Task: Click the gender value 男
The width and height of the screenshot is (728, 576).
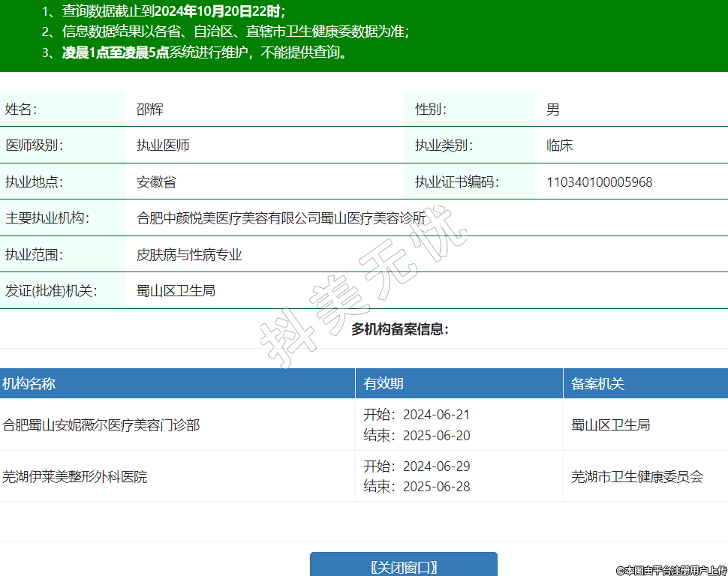Action: tap(552, 109)
